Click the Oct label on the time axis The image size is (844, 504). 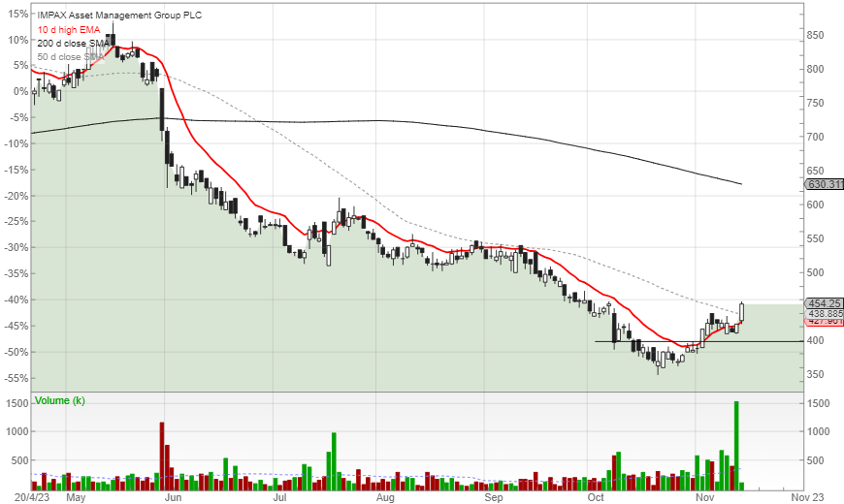596,497
